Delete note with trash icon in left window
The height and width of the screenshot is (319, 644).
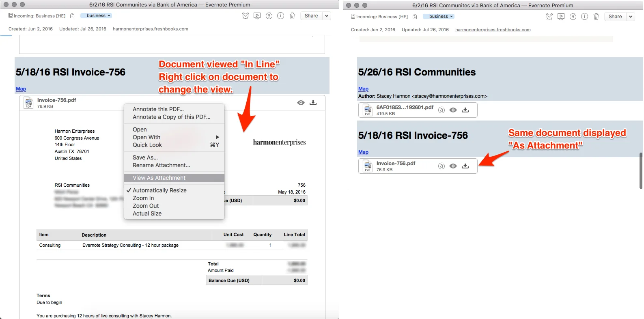pyautogui.click(x=292, y=16)
